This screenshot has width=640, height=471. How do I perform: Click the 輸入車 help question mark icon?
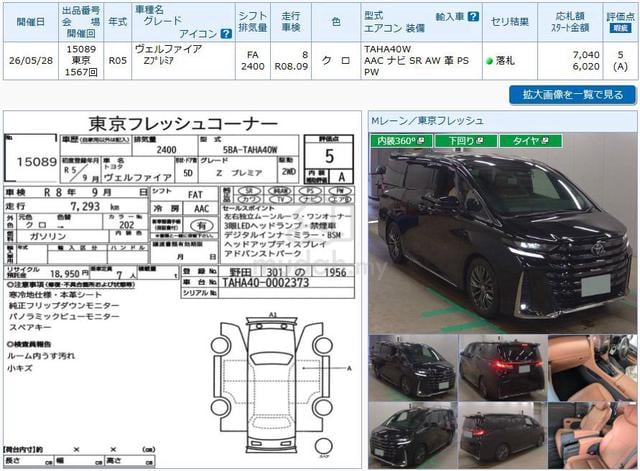tap(473, 16)
